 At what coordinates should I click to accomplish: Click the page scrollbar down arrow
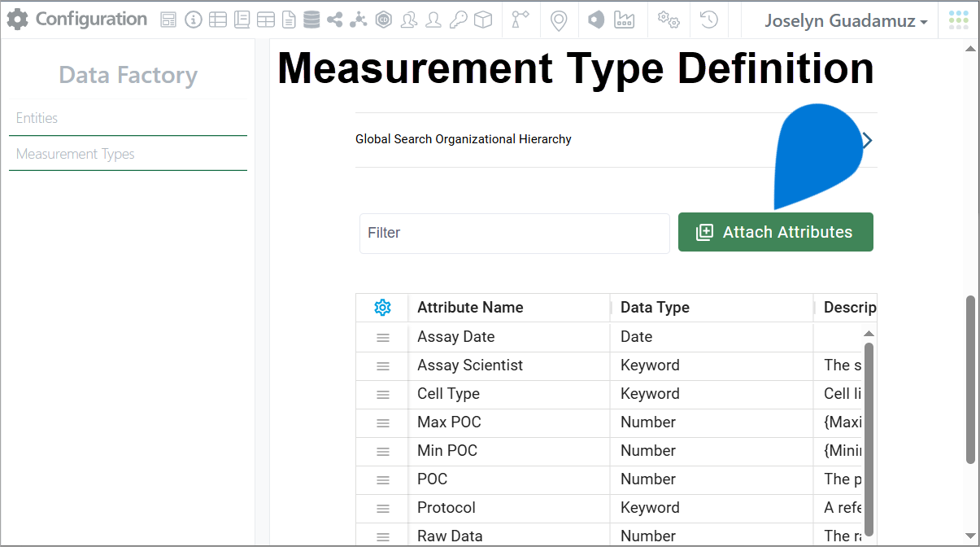coord(970,536)
